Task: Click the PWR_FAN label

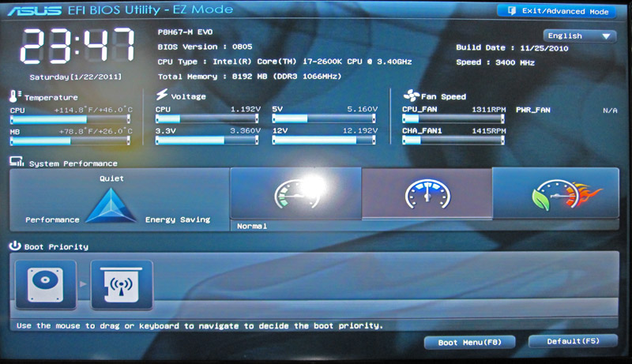Action: pyautogui.click(x=532, y=110)
